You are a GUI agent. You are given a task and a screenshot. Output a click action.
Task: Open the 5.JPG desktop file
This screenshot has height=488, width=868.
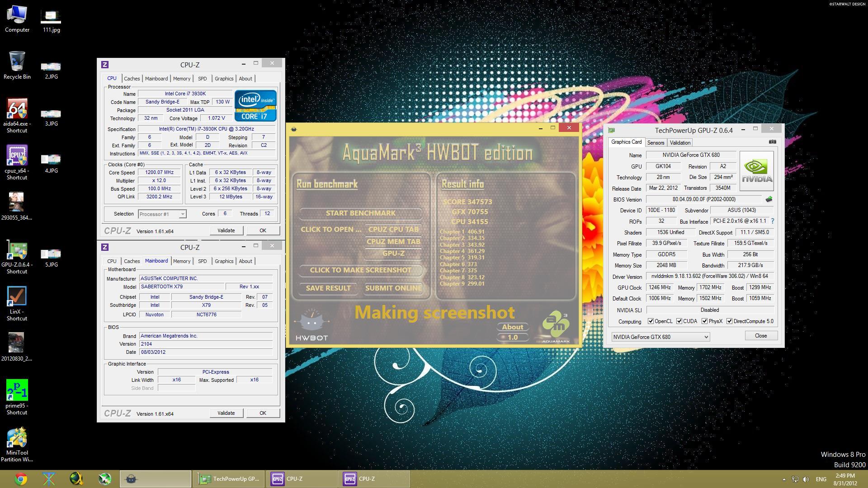(x=51, y=258)
